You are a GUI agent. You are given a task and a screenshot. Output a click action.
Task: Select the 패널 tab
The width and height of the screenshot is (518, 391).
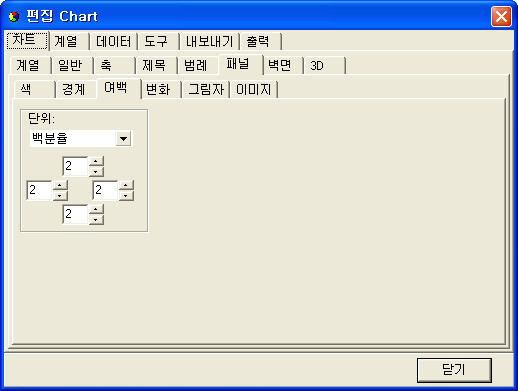pyautogui.click(x=241, y=64)
